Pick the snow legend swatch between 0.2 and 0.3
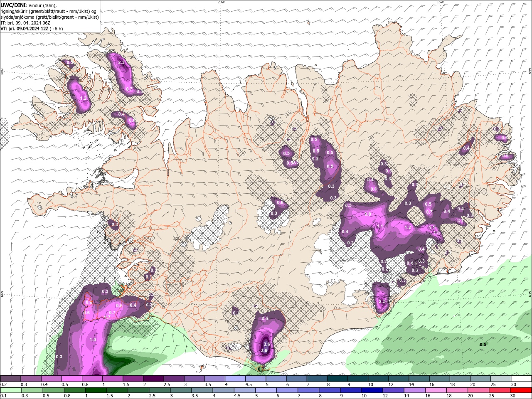This screenshot has width=532, height=399. click(10, 379)
